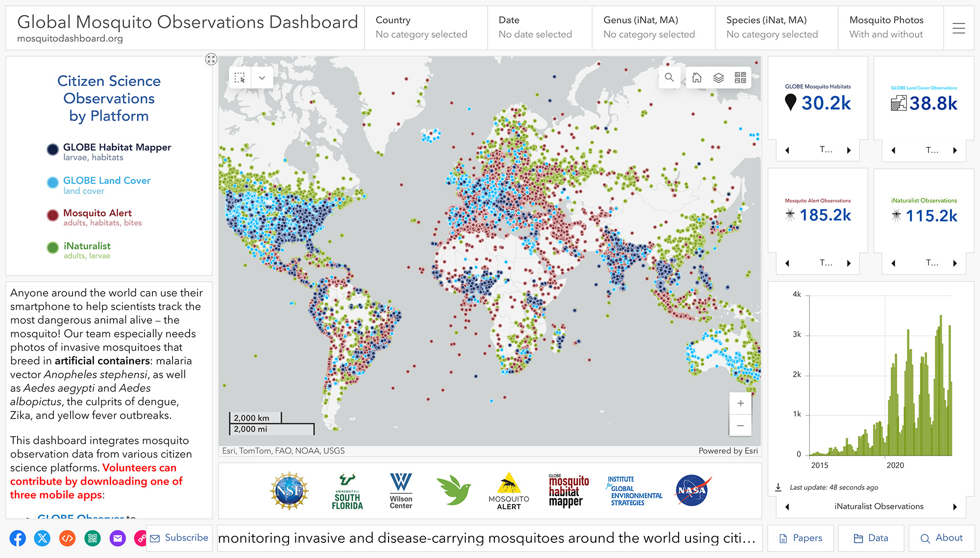Reset map to home extent
Viewport: 980px width, 558px height.
pos(697,77)
